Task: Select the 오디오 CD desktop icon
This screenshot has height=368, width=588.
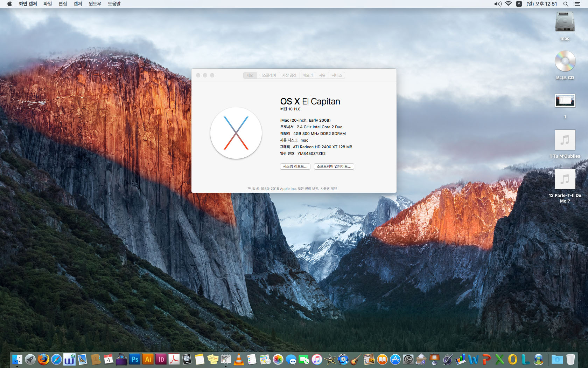Action: (565, 62)
